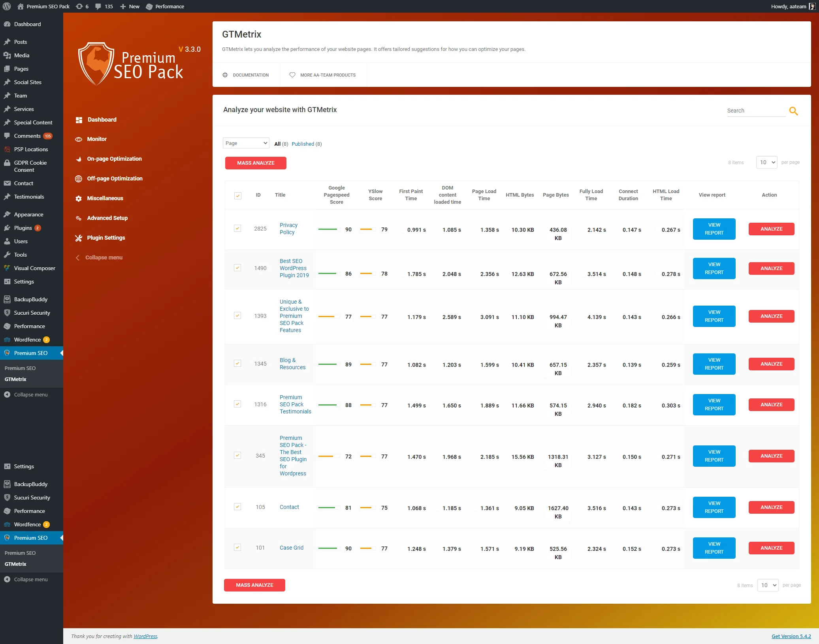Toggle checkbox for row ID 1316

pos(237,404)
